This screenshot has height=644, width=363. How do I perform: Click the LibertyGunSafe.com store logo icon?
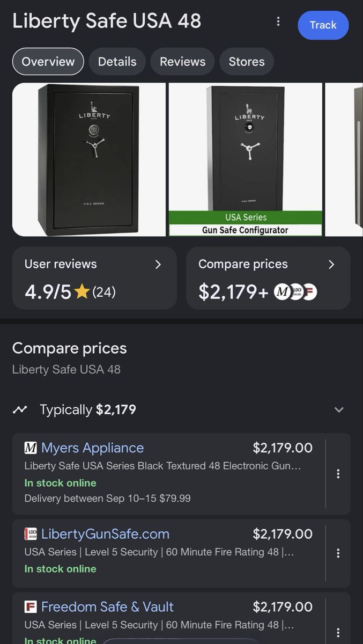point(31,534)
